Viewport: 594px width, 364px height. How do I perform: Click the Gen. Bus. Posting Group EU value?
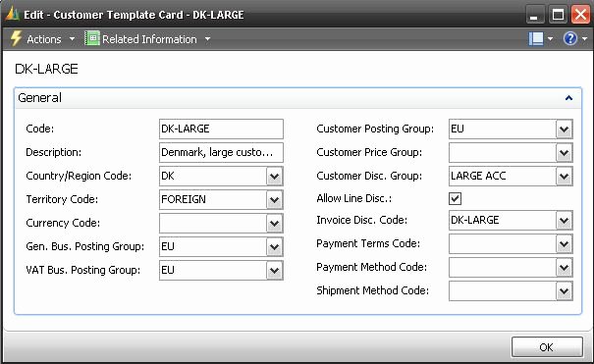pos(168,246)
